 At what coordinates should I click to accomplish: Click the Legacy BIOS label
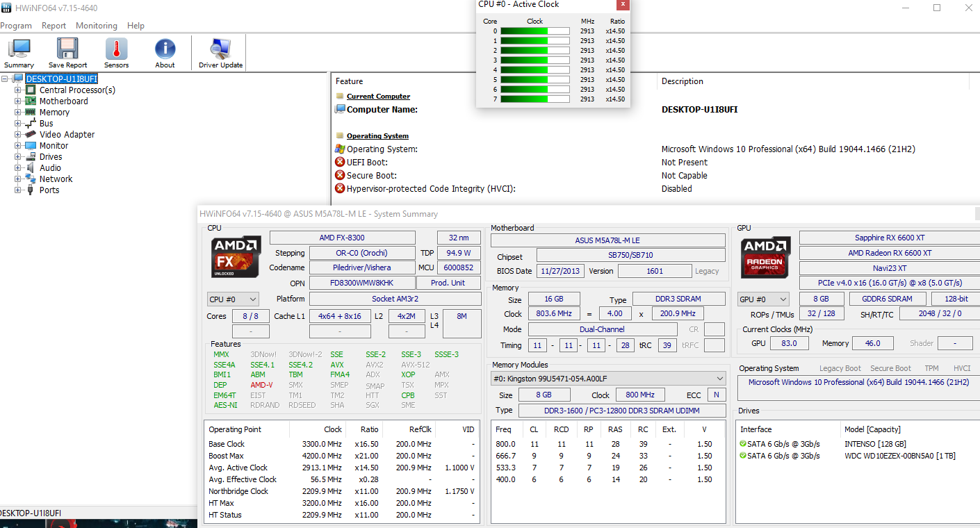click(707, 271)
